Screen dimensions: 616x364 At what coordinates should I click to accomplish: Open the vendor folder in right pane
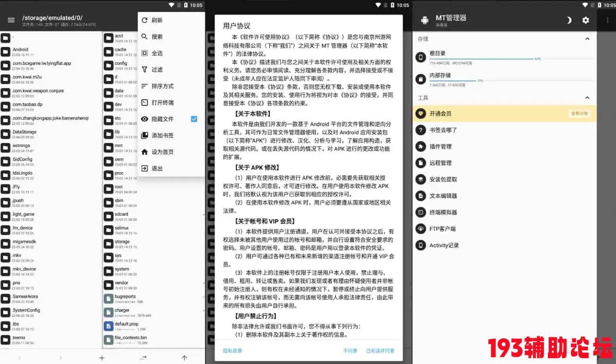pos(154,285)
